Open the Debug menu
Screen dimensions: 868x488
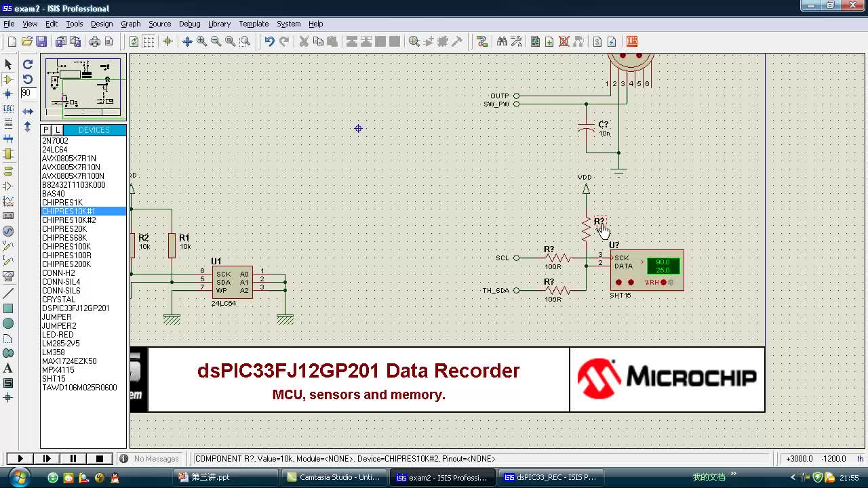pyautogui.click(x=190, y=24)
